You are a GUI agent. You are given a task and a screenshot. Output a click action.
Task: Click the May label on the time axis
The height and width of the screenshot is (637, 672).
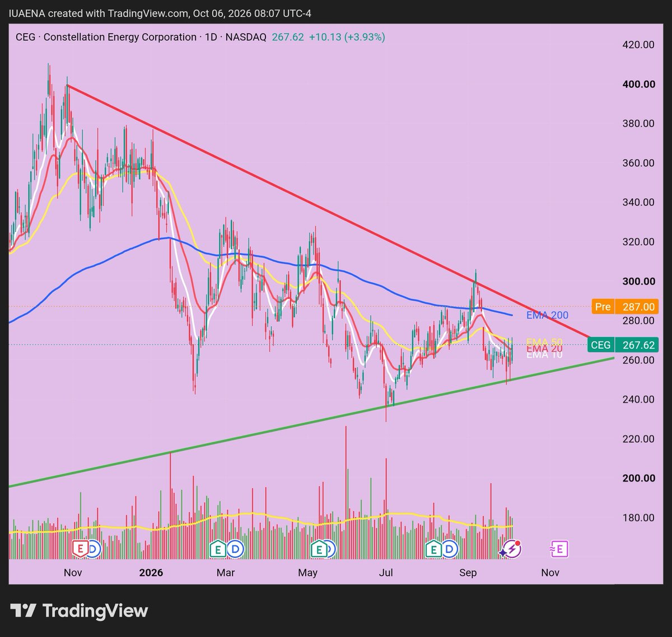pyautogui.click(x=308, y=573)
